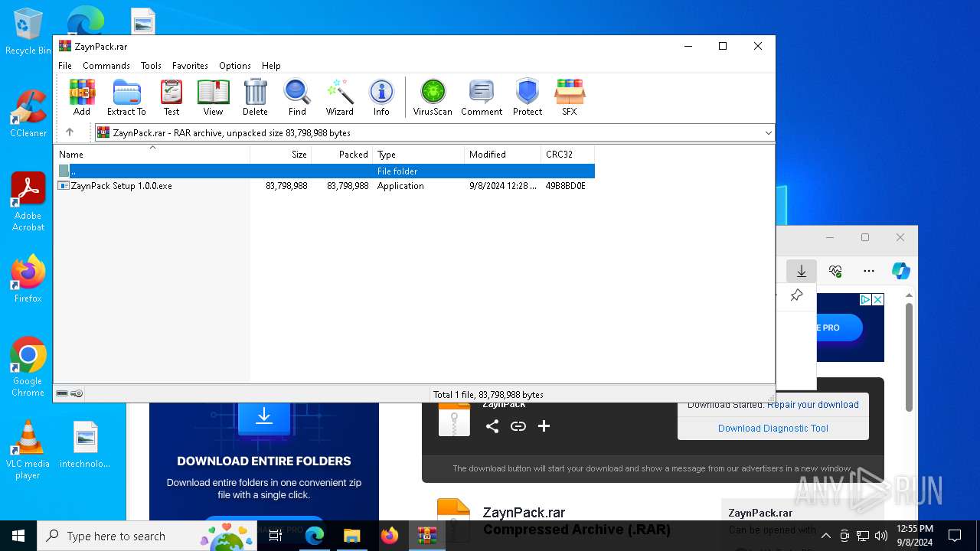Screen dimensions: 980x551
Task: Open File Explorer from taskbar
Action: pyautogui.click(x=351, y=536)
